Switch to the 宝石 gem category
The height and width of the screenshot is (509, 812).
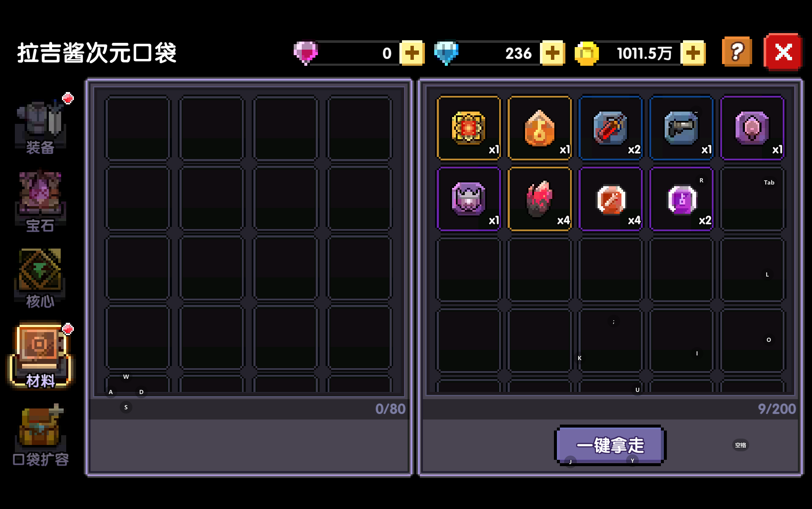tap(40, 202)
